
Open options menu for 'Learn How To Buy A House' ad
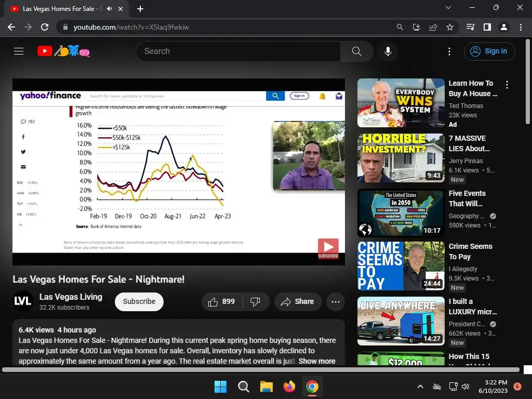[x=507, y=85]
